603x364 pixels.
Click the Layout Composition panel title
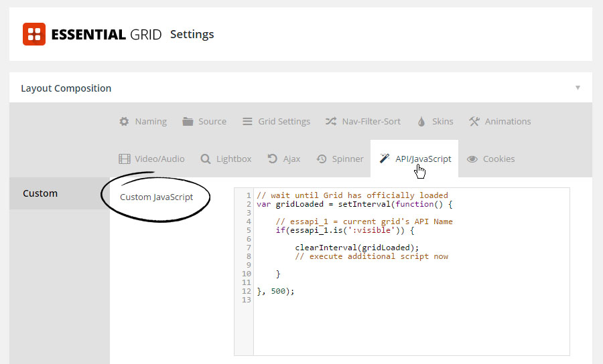(66, 88)
